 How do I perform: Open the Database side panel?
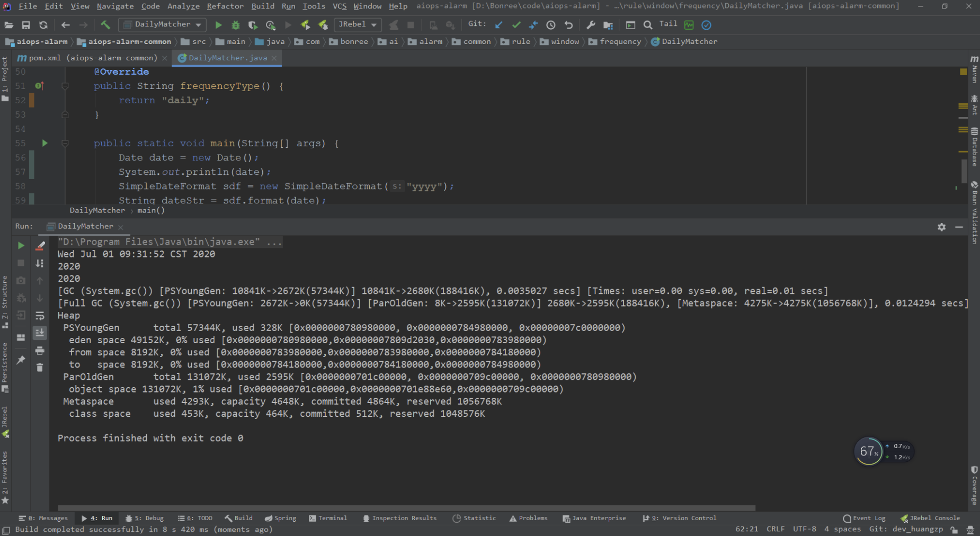tap(974, 147)
